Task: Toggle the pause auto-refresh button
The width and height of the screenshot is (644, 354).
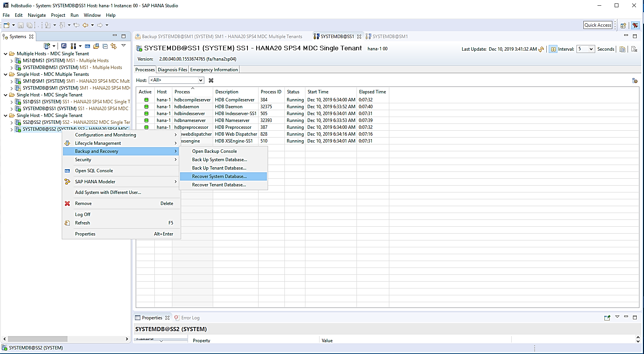Action: [x=553, y=49]
